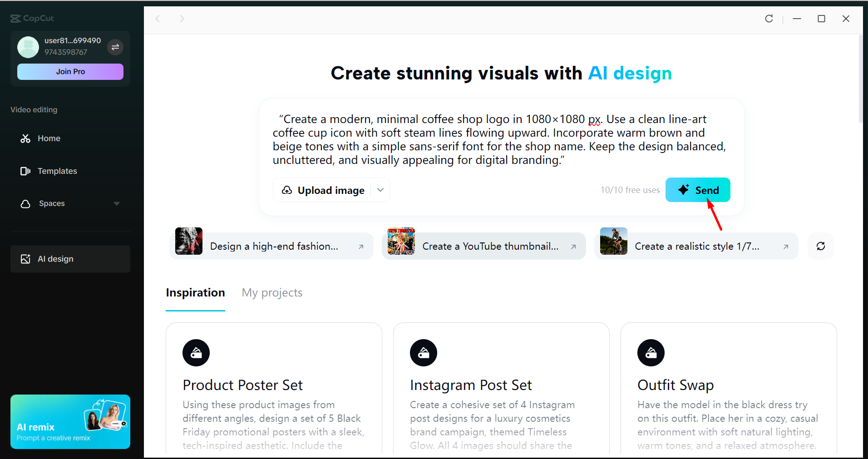This screenshot has width=868, height=459.
Task: Open the user profile avatar
Action: coord(28,47)
